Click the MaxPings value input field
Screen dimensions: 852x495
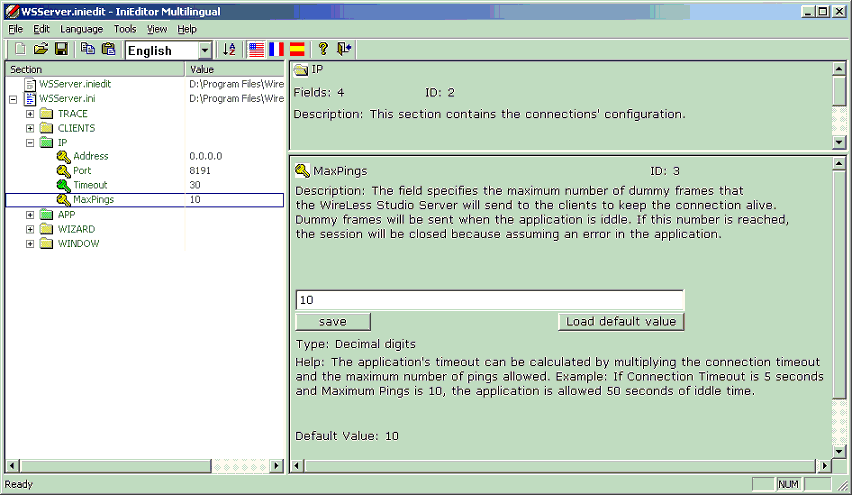coord(489,300)
